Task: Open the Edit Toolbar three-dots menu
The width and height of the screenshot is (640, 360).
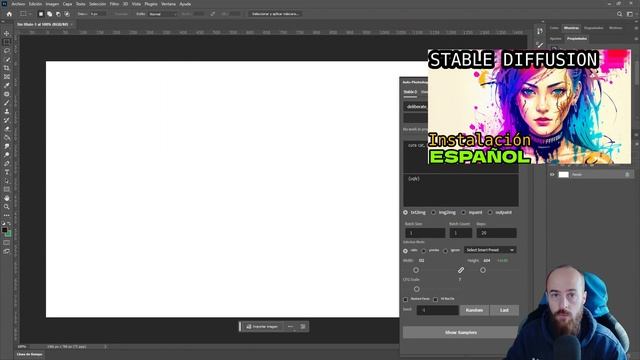Action: point(7,215)
